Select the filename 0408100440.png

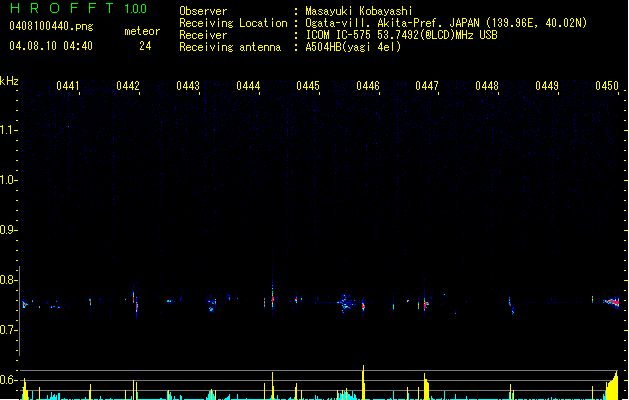pyautogui.click(x=51, y=26)
